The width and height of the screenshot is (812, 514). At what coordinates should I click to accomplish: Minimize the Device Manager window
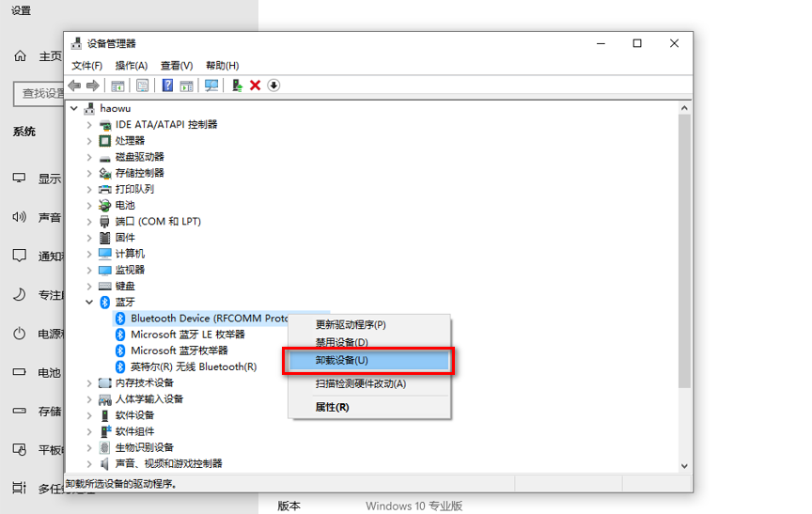[601, 43]
